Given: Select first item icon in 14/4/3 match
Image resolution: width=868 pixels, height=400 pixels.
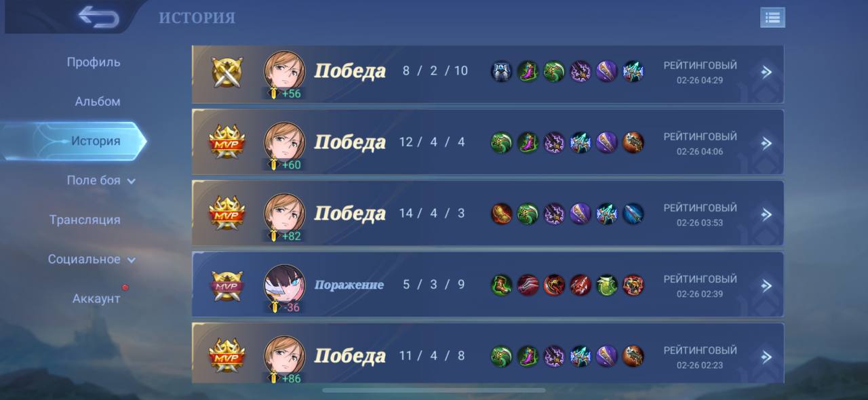Looking at the screenshot, I should [x=502, y=214].
